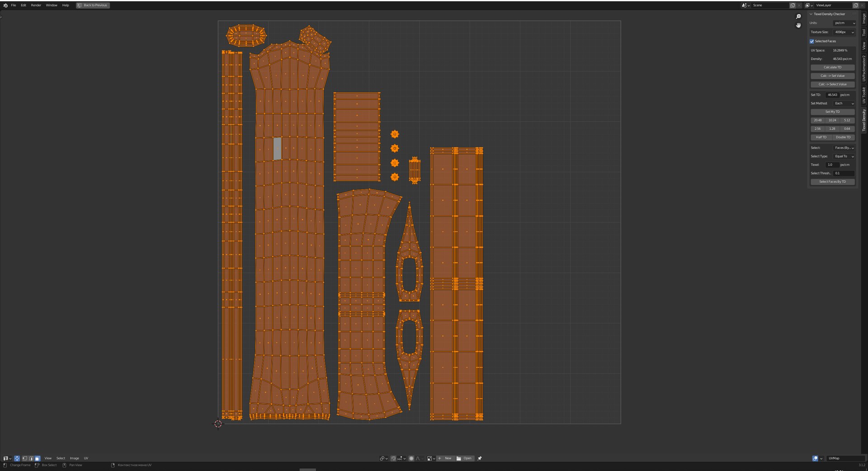Screen dimensions: 868x471
Task: Click the Calculate TD button
Action: point(832,67)
